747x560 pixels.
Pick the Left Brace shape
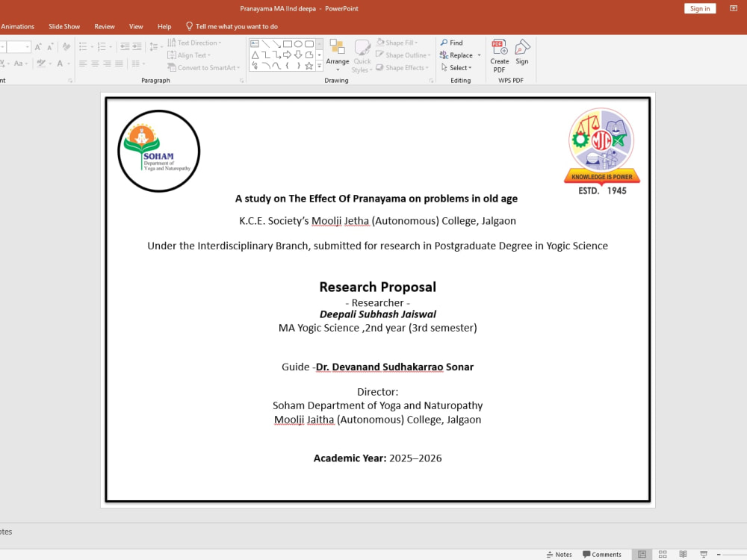tap(288, 66)
